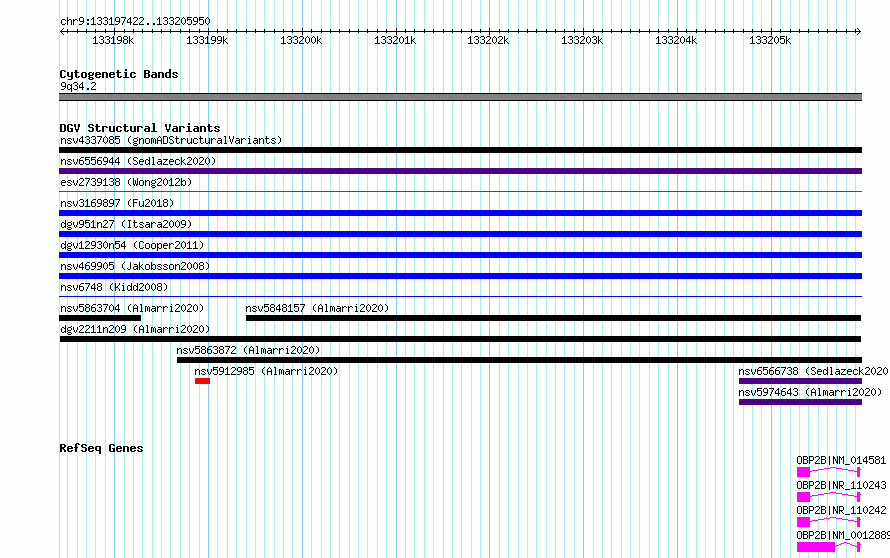Select the OBP2B|NM_014581 magenta gene glyph
The width and height of the screenshot is (890, 558).
pos(829,472)
